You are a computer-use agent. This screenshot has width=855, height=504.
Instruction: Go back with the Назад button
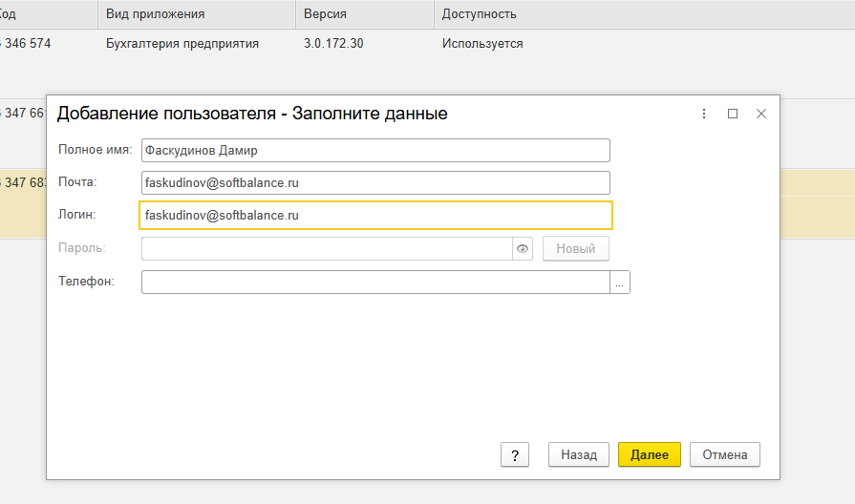pos(579,454)
